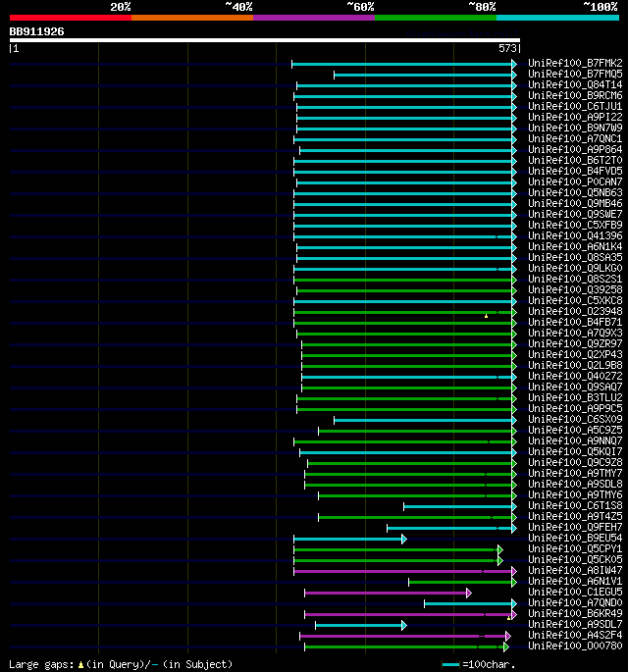Select the UniRef100_C6T1S8 label
This screenshot has height=672, width=628.
tap(575, 505)
